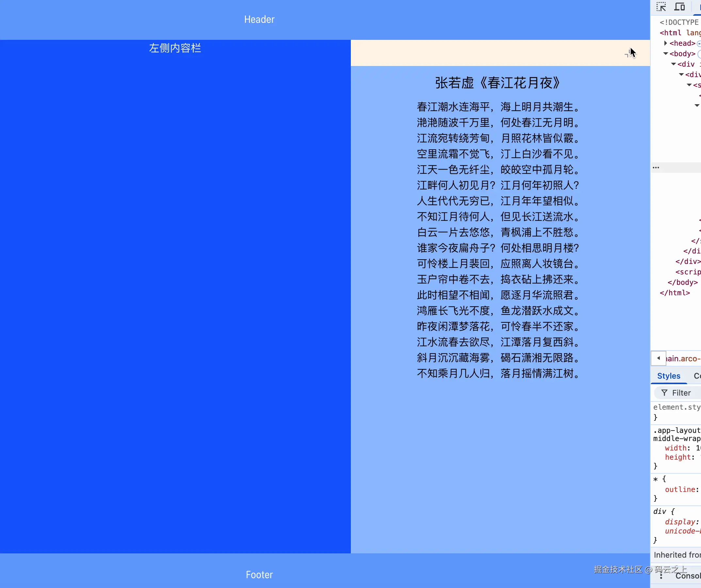The height and width of the screenshot is (588, 701).
Task: Select the head element's hidden-content badge
Action: coord(699,43)
